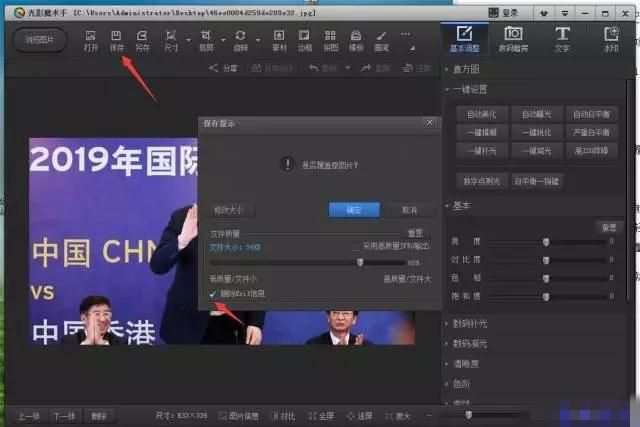Click the 修改大小 button in dialog
640x427 pixels.
click(x=229, y=210)
